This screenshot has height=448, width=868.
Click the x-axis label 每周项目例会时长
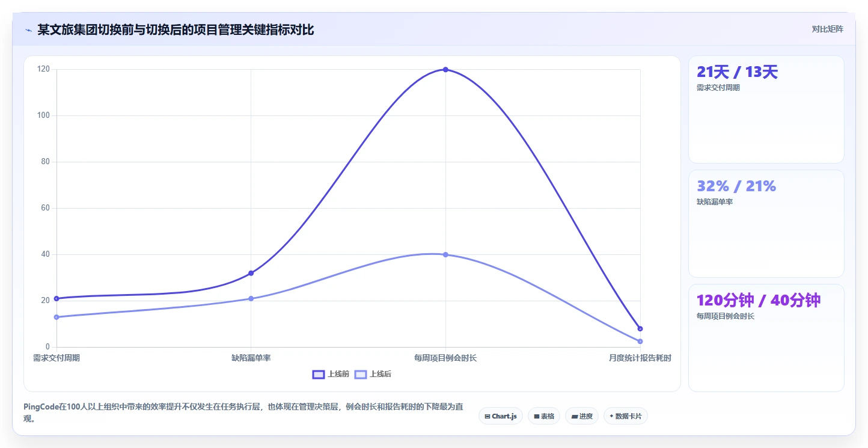pyautogui.click(x=445, y=358)
